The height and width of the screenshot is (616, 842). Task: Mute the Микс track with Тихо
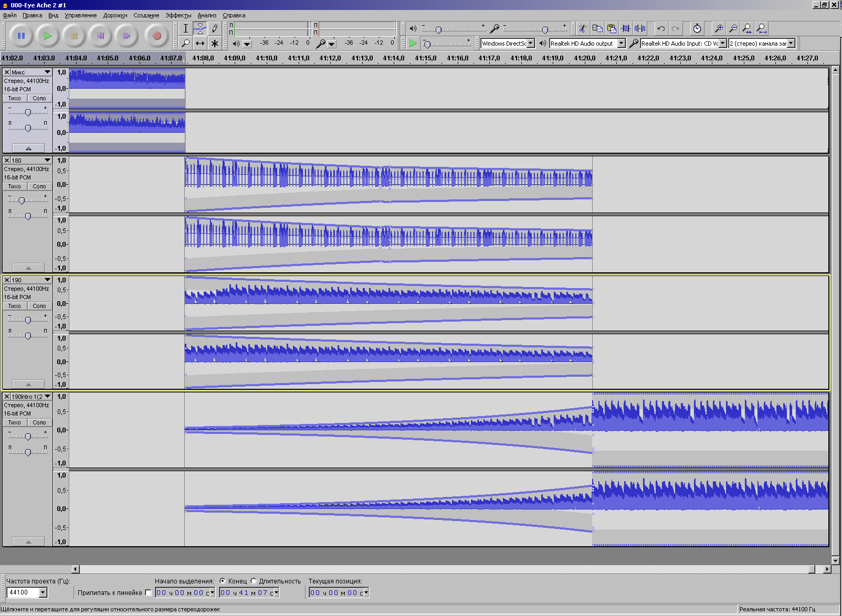pyautogui.click(x=15, y=98)
